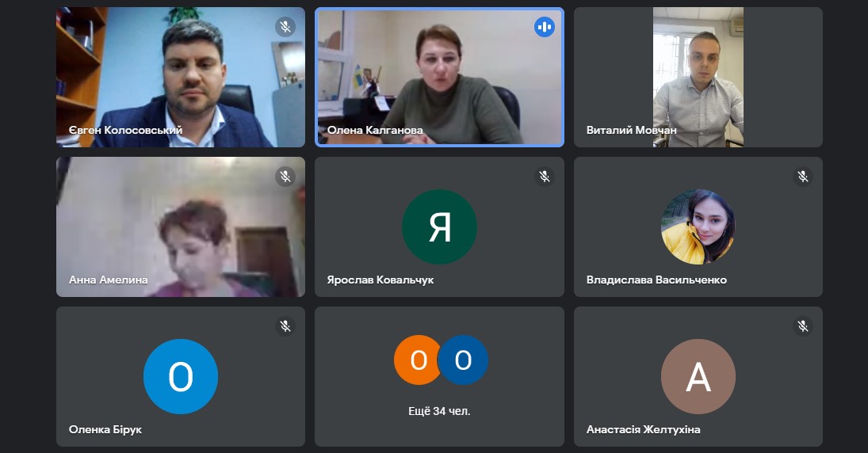Image resolution: width=868 pixels, height=453 pixels.
Task: Click the brown А avatar circle
Action: pos(698,377)
